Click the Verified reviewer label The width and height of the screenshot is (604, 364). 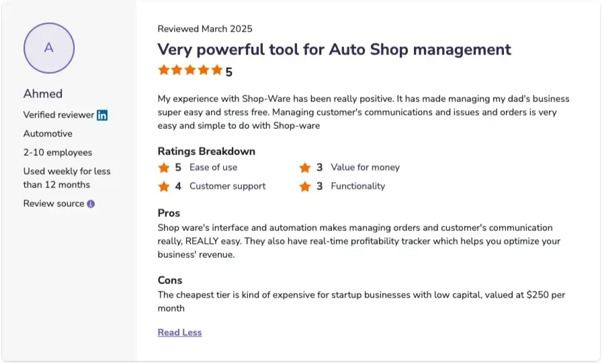(x=58, y=115)
